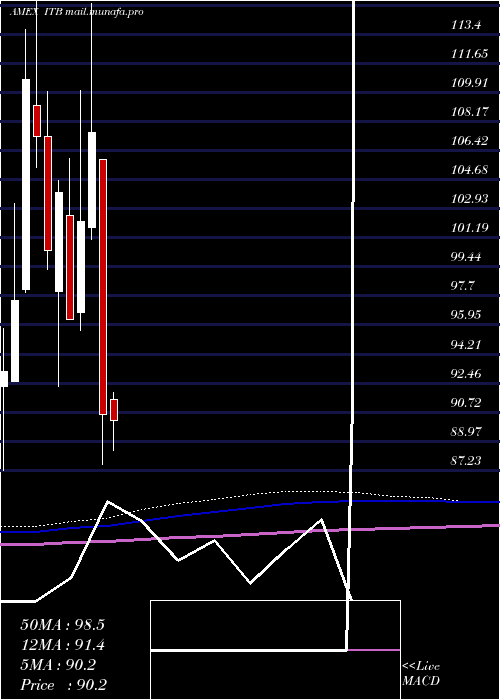Screen dimensions: 500x700
Task: Click the small last red candlestick
Action: click(x=114, y=410)
